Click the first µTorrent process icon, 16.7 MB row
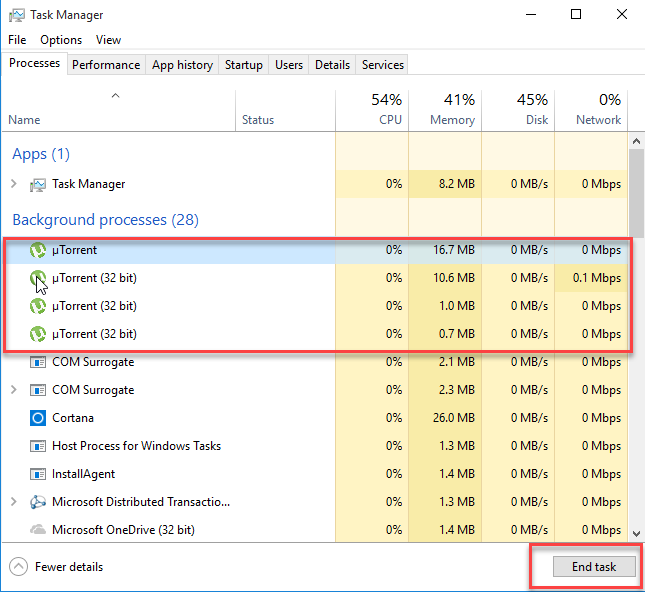The height and width of the screenshot is (592, 645). pyautogui.click(x=38, y=250)
